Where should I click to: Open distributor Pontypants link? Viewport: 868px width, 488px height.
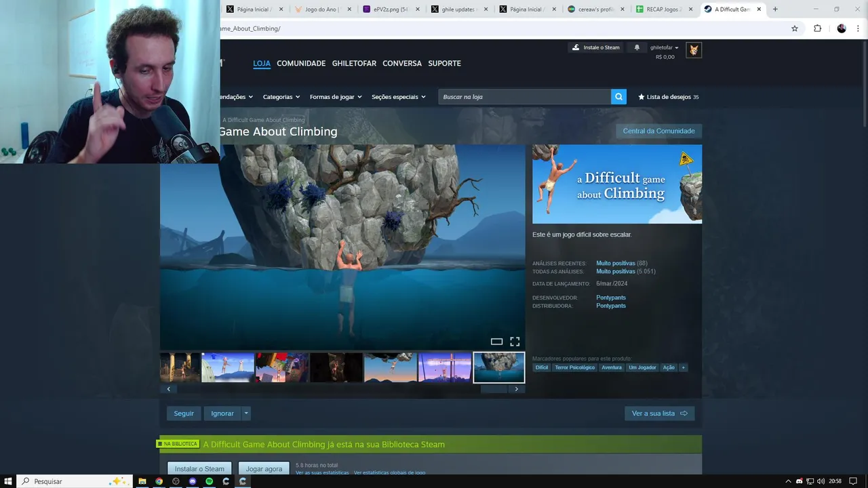[x=610, y=306]
